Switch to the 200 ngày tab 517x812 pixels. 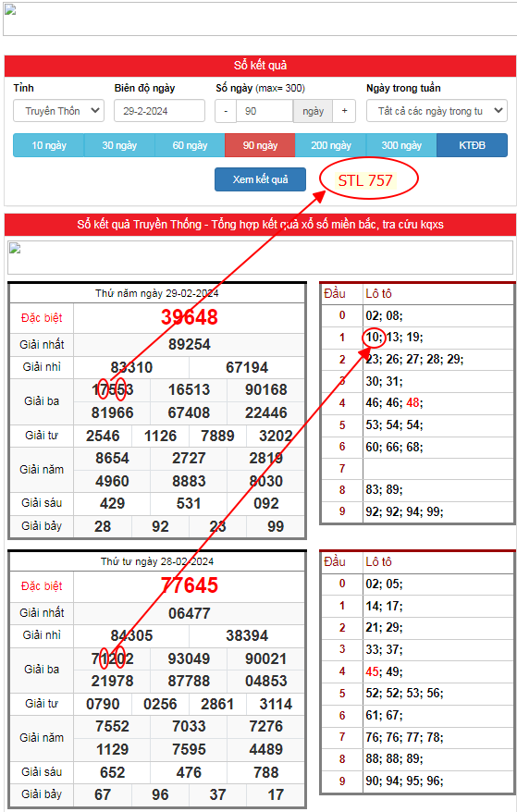[x=330, y=145]
